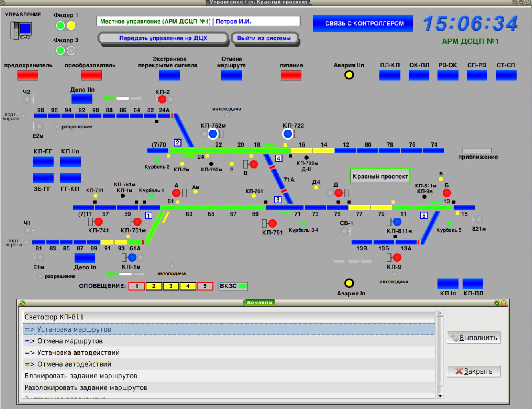Select the blue КП-811м signal

(397, 222)
